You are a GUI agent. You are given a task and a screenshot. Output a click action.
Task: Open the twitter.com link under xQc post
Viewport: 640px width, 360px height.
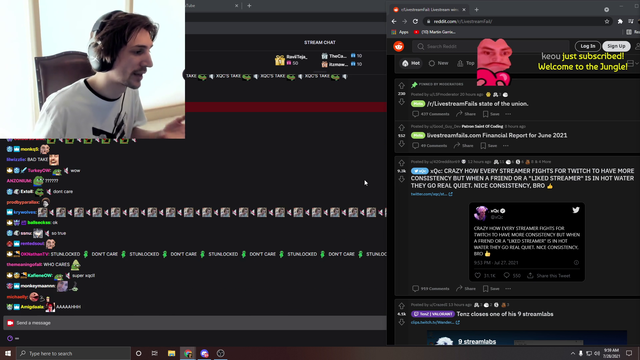[431, 194]
